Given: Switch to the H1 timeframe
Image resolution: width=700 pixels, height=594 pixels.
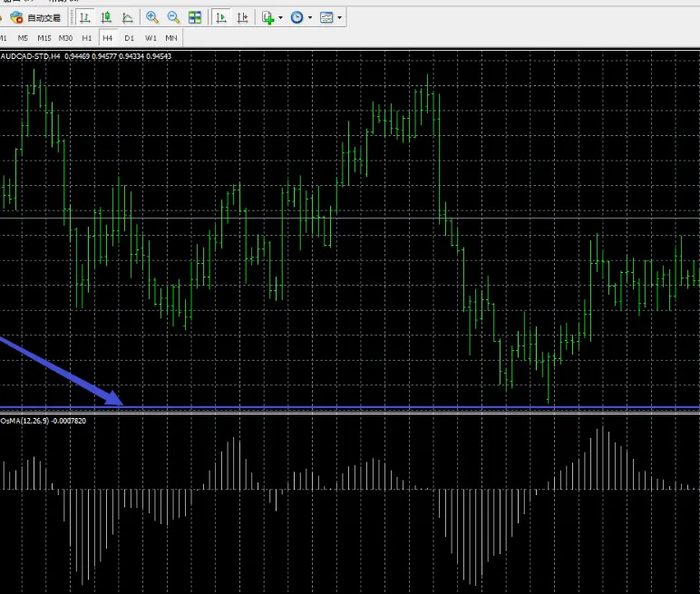Looking at the screenshot, I should (x=87, y=38).
